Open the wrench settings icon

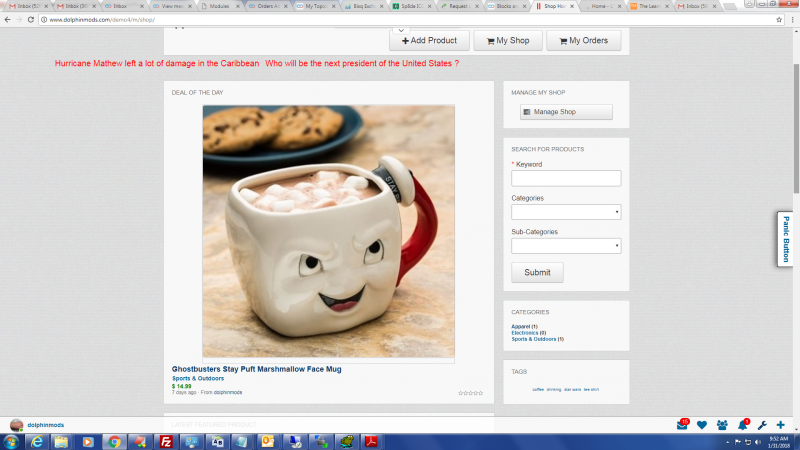[x=762, y=425]
